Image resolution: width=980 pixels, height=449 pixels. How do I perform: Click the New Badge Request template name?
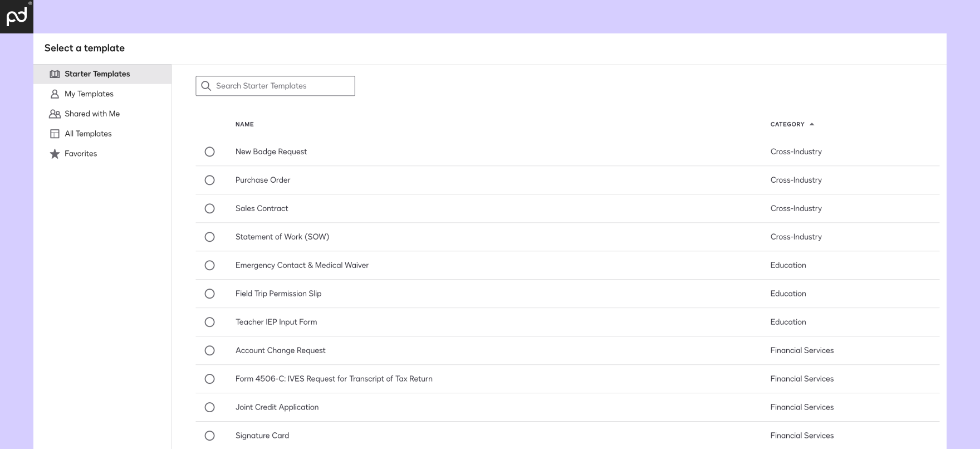pyautogui.click(x=271, y=152)
